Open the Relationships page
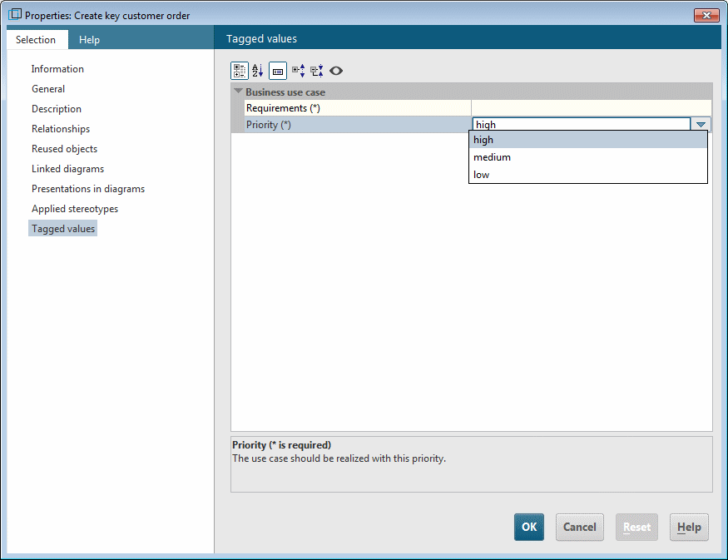Screen dimensions: 728x560 click(x=61, y=129)
